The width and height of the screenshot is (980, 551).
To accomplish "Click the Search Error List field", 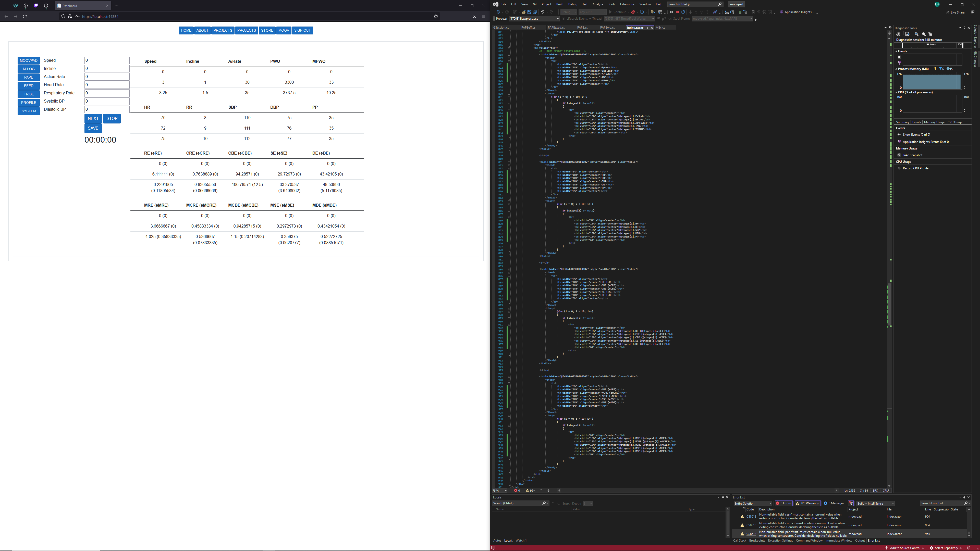I will click(x=945, y=504).
